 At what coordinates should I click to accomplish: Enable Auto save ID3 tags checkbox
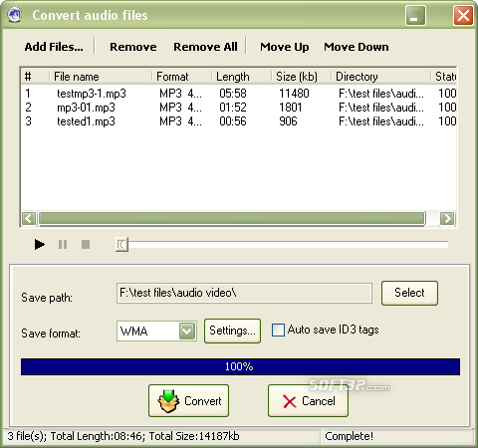click(x=278, y=331)
